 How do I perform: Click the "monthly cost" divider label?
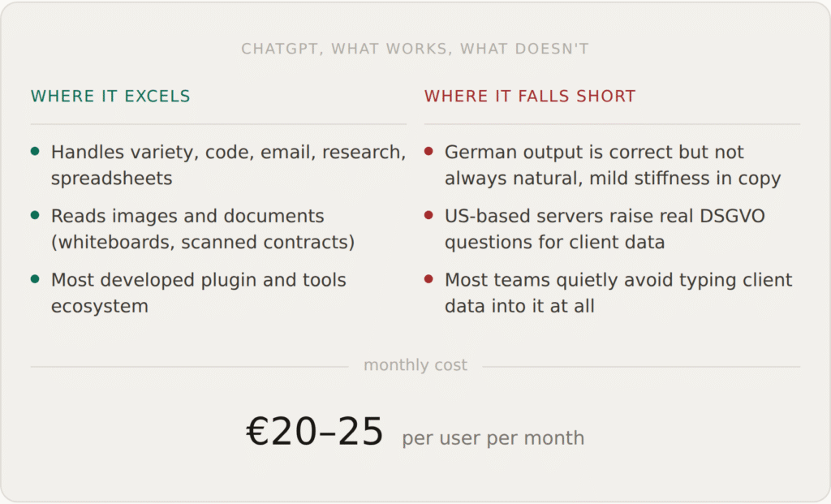click(x=415, y=365)
